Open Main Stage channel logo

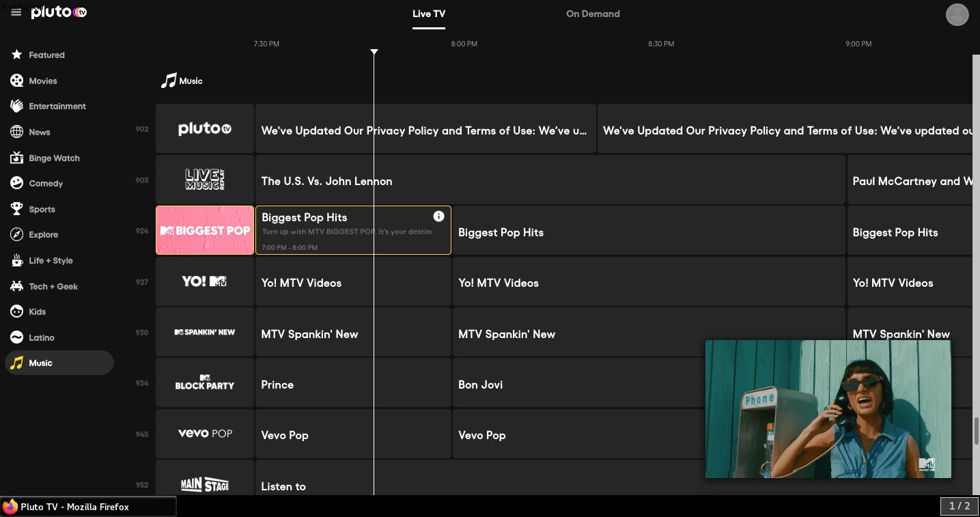[x=205, y=478]
